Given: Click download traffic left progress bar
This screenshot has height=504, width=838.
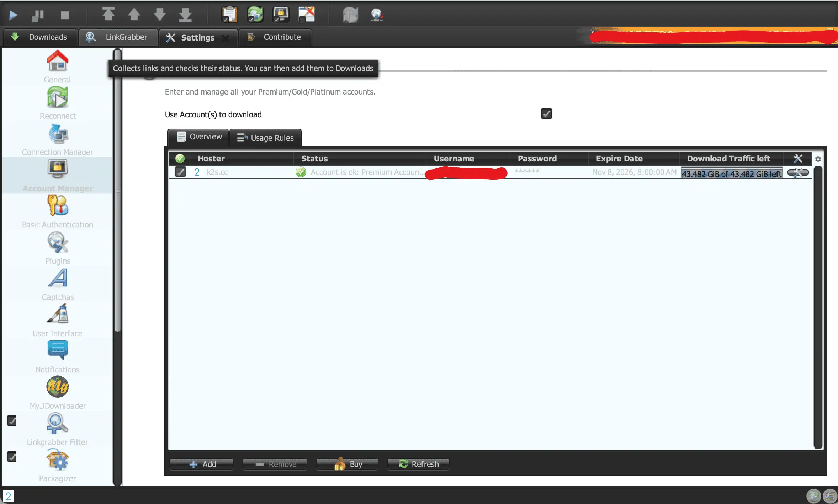Looking at the screenshot, I should point(732,174).
